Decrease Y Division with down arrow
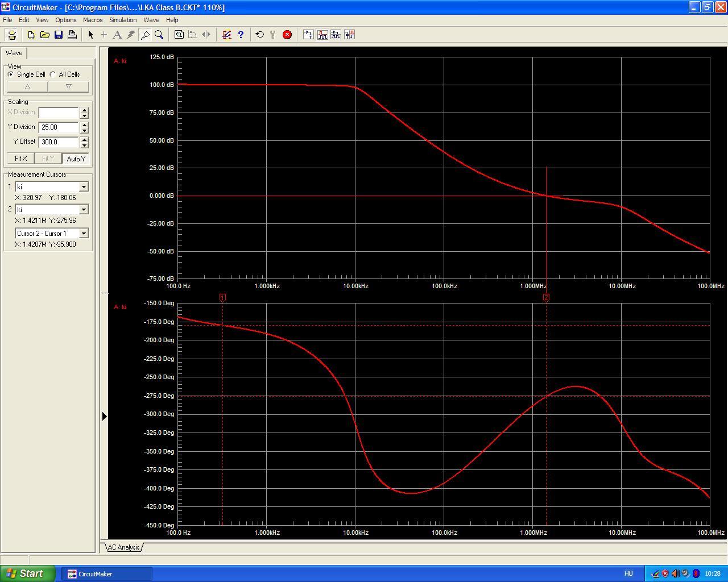 point(84,130)
